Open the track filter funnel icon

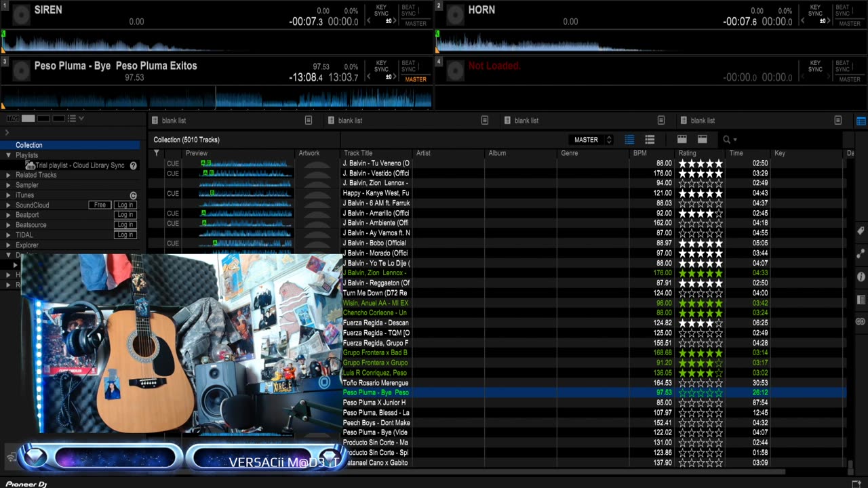pyautogui.click(x=157, y=153)
